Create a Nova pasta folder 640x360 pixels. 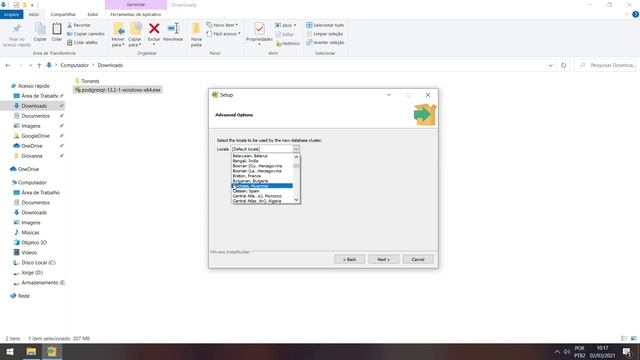click(x=196, y=35)
